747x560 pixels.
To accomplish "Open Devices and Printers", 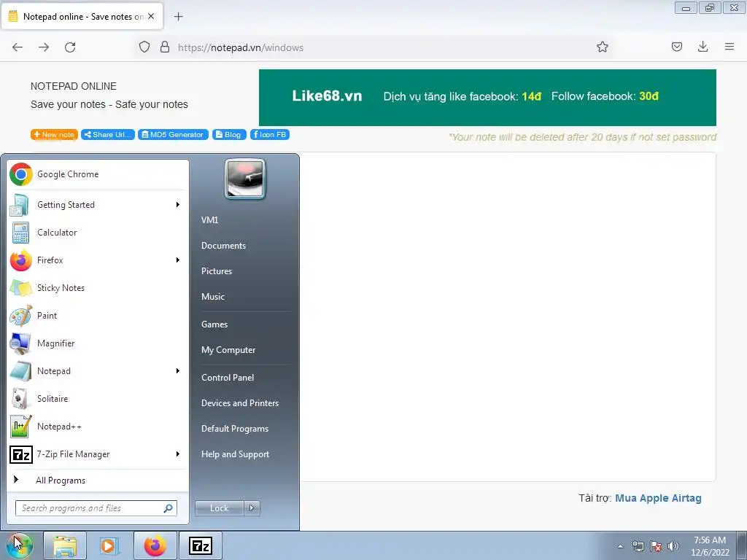I will [239, 403].
